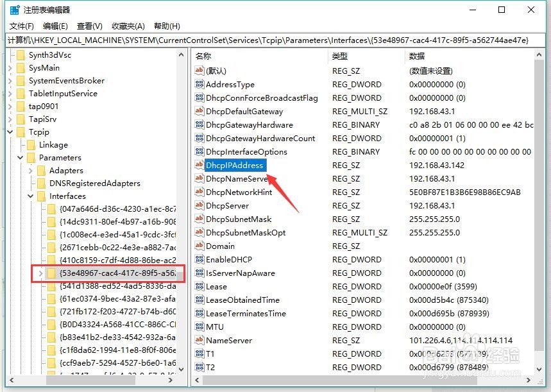Click the Parameters folder icon
This screenshot has width=551, height=392.
tap(31, 157)
